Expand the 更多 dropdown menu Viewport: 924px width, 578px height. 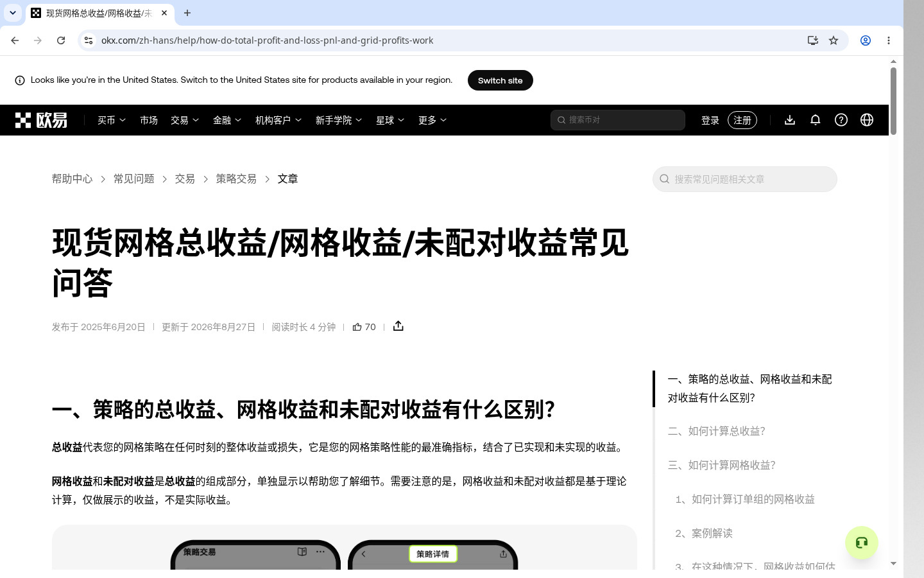coord(432,120)
